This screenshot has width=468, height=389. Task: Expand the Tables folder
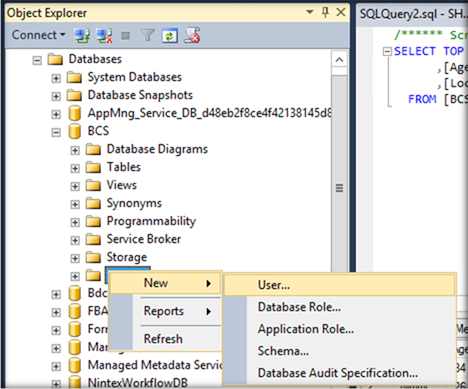[x=75, y=168]
